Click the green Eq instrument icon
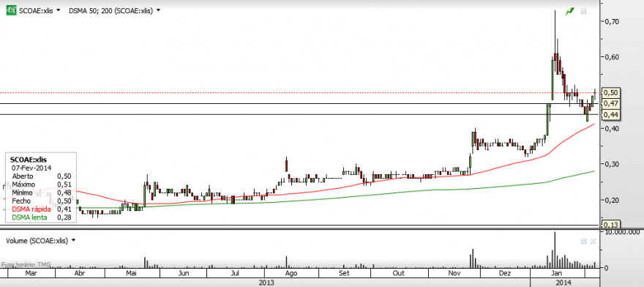 coord(12,11)
